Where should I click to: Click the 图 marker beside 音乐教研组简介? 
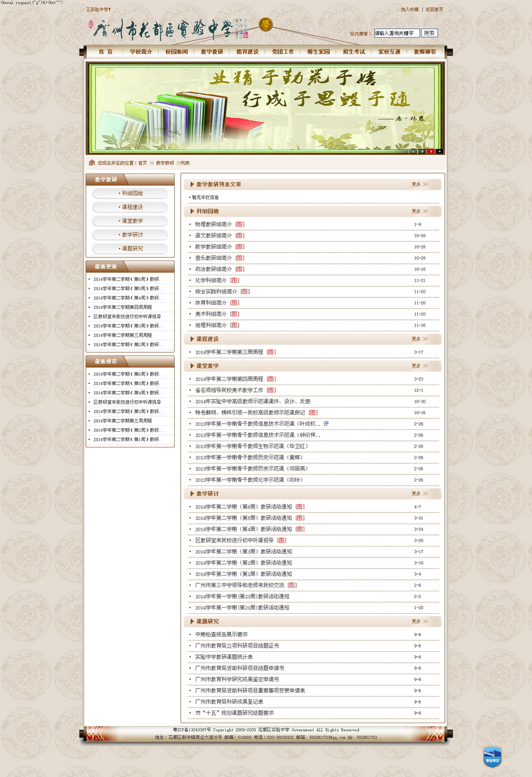[x=240, y=258]
